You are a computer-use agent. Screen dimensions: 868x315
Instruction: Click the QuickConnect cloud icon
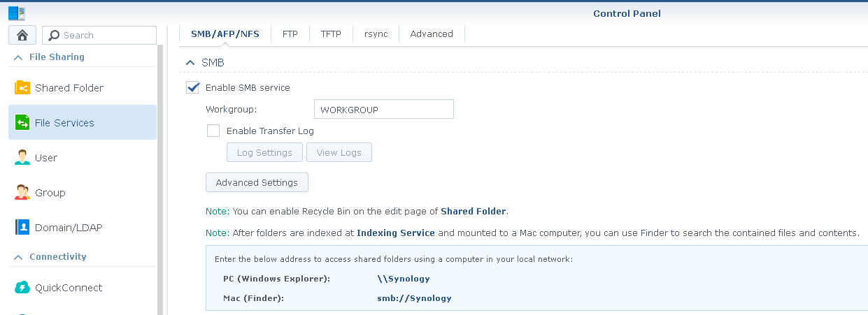pyautogui.click(x=22, y=288)
